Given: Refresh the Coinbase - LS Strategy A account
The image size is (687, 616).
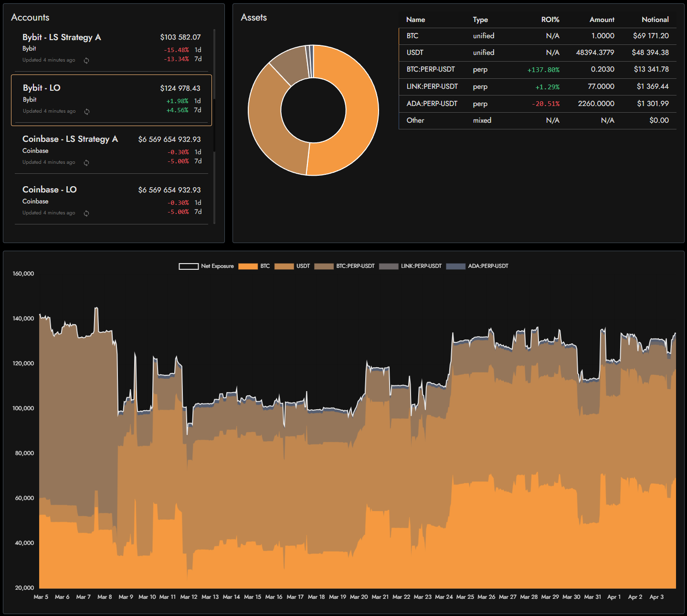Looking at the screenshot, I should click(86, 162).
